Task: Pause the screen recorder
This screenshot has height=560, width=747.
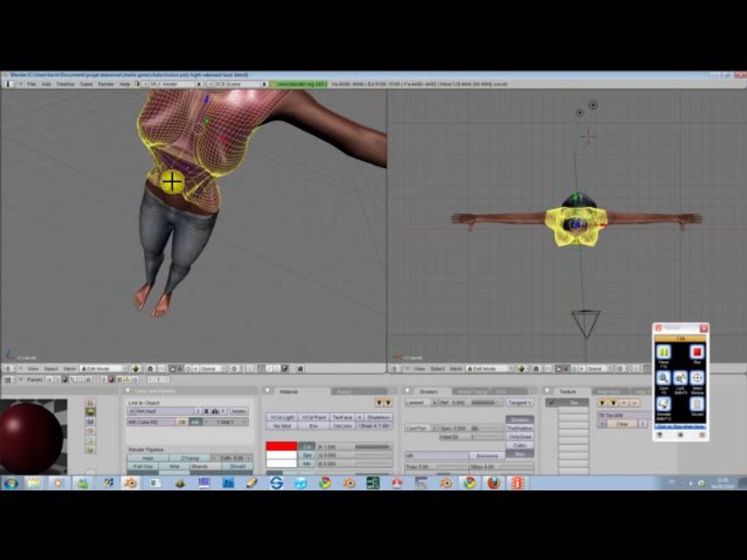Action: (663, 352)
